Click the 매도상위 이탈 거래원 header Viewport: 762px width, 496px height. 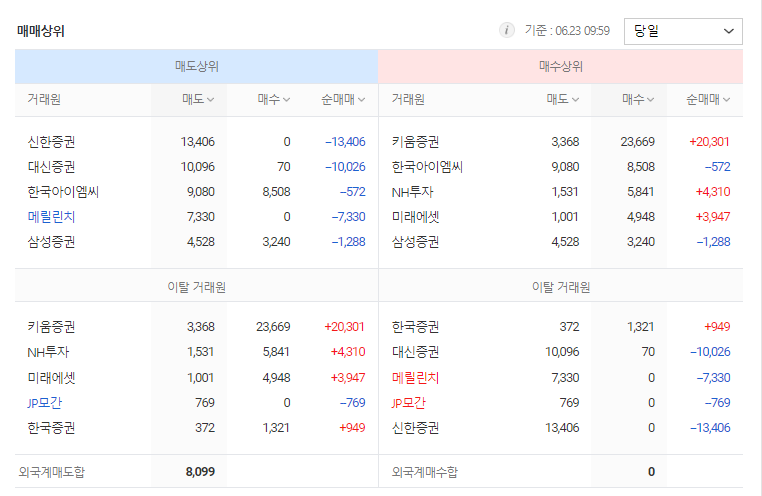click(196, 287)
